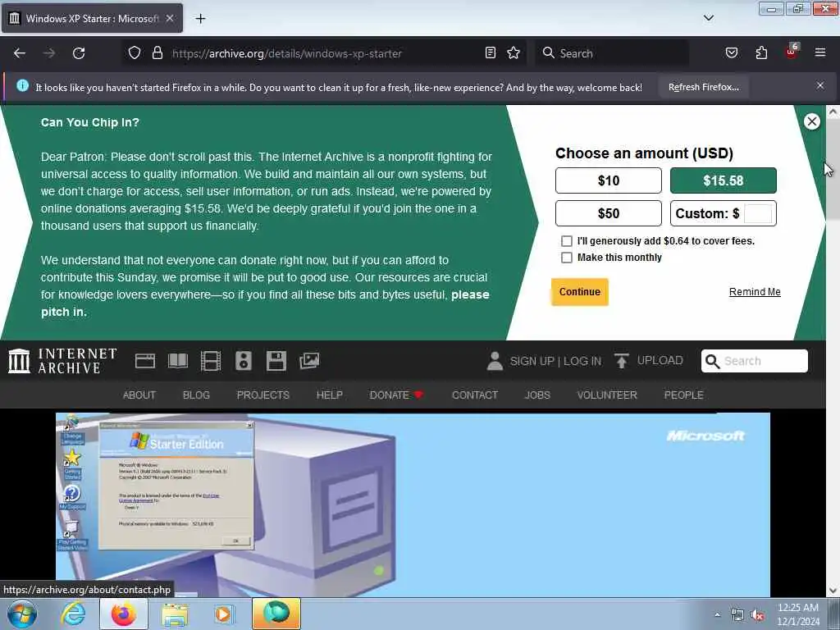Open the DONATE menu item
The height and width of the screenshot is (630, 840).
point(397,395)
